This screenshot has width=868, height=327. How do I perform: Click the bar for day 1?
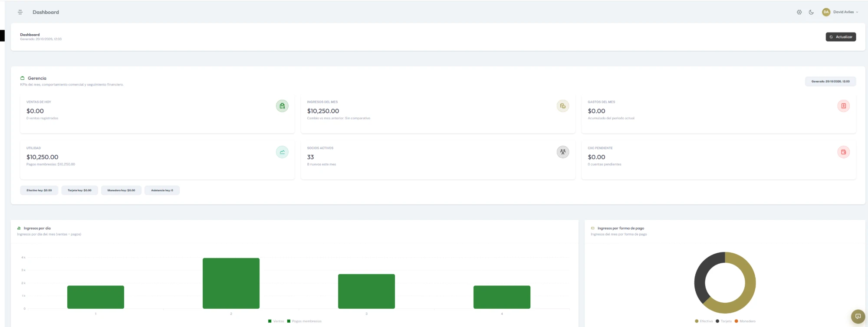(x=95, y=297)
